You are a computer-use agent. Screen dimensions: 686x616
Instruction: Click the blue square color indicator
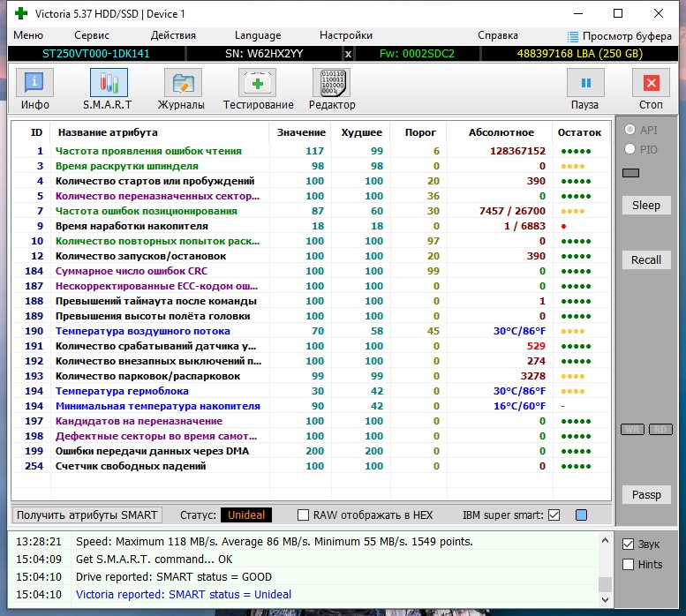tap(582, 515)
